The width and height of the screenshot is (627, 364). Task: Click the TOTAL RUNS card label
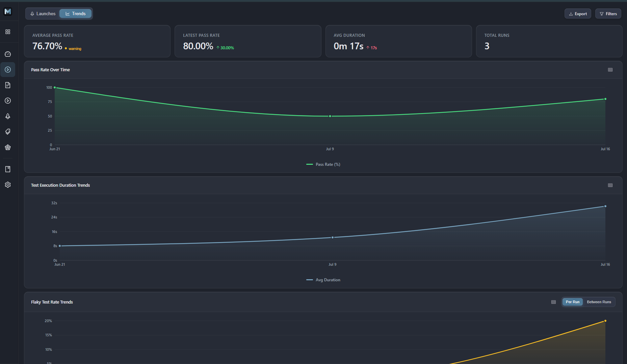(497, 35)
